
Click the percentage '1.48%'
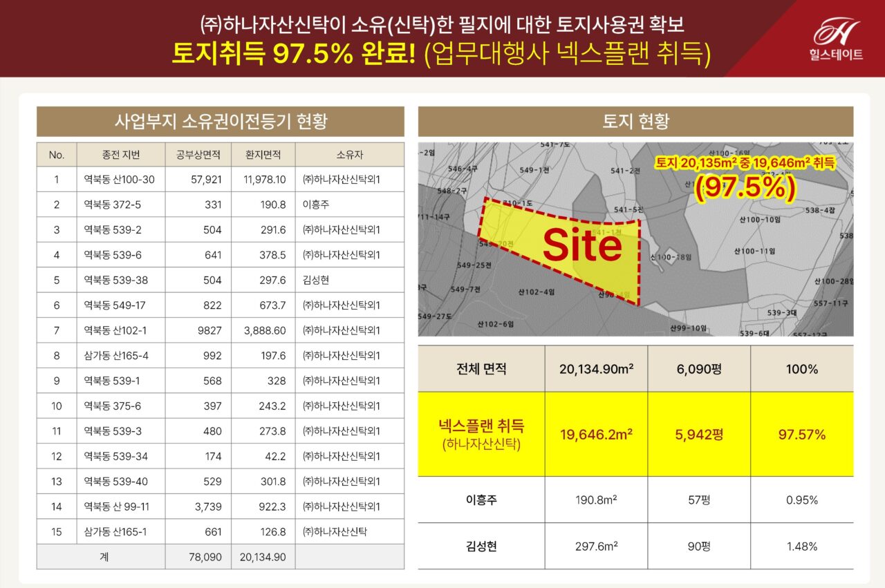point(802,547)
